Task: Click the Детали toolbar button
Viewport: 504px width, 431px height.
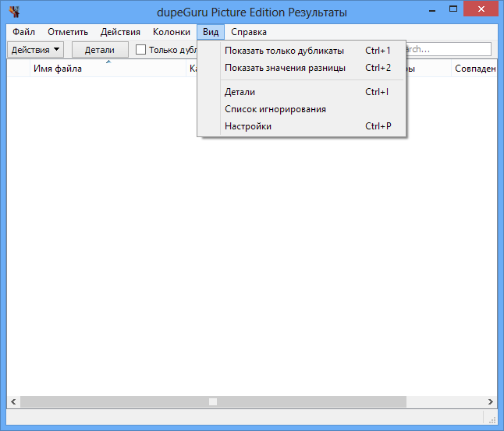Action: click(100, 50)
